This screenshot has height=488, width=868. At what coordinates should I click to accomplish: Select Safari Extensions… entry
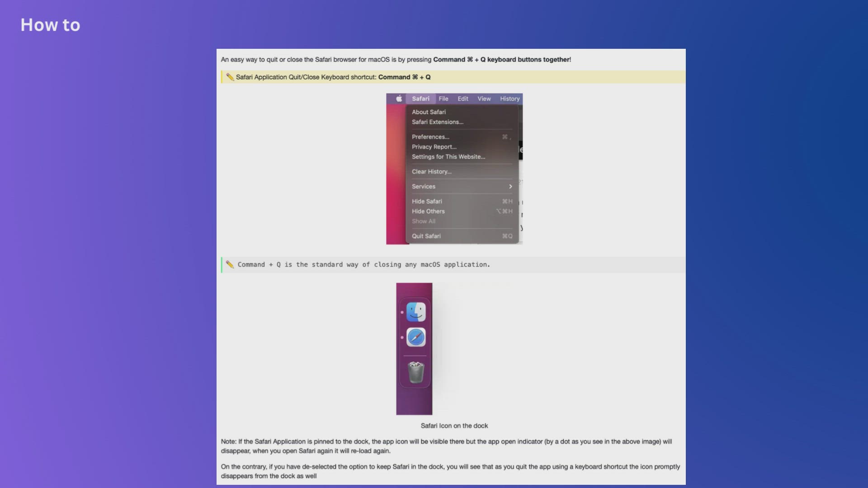[x=437, y=122]
